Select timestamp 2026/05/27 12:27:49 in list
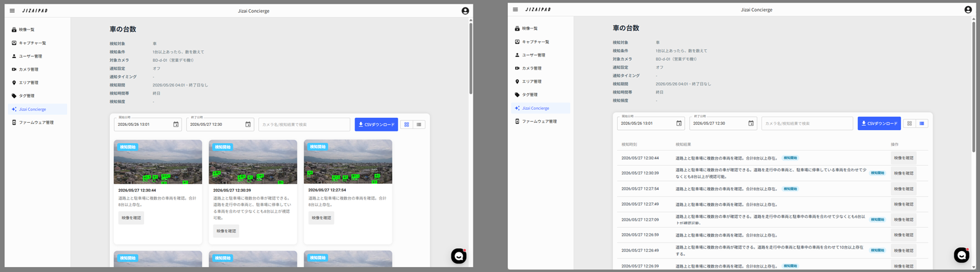 tap(640, 204)
